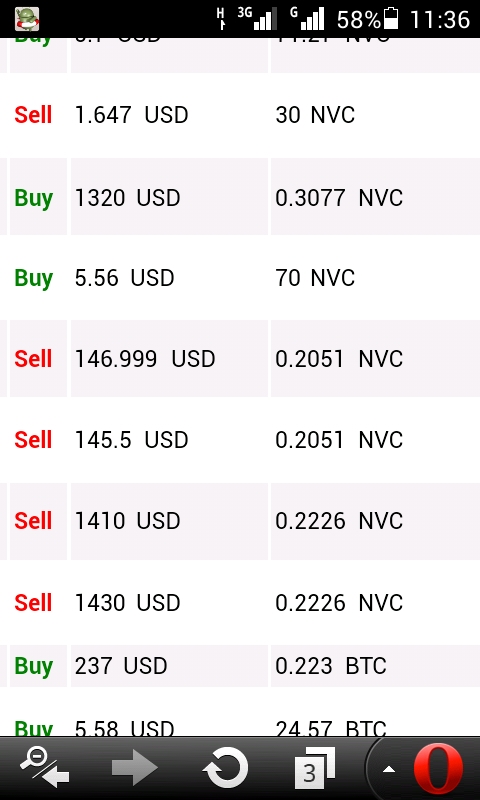This screenshot has height=800, width=480.
Task: Tap the 30 NVC amount cell
Action: [375, 115]
